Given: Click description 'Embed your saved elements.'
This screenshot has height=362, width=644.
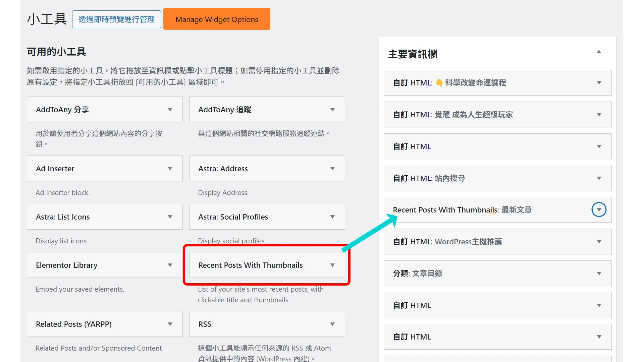Looking at the screenshot, I should click(x=80, y=289).
